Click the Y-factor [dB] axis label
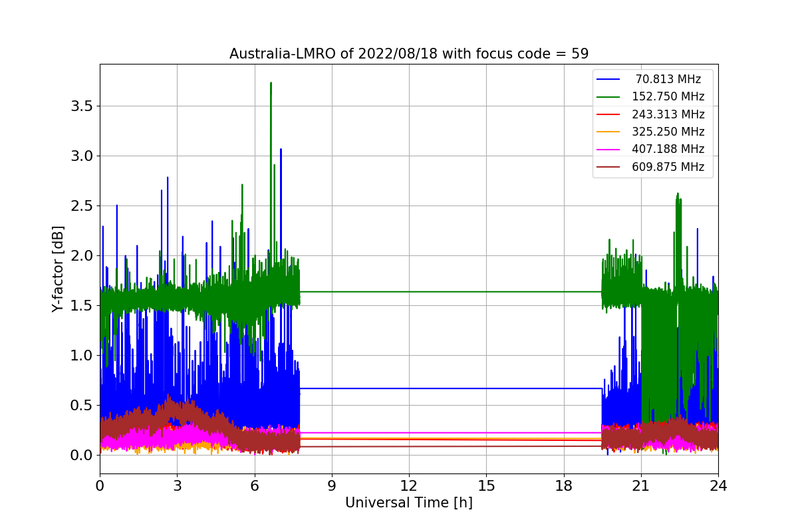This screenshot has width=798, height=532. (x=59, y=269)
